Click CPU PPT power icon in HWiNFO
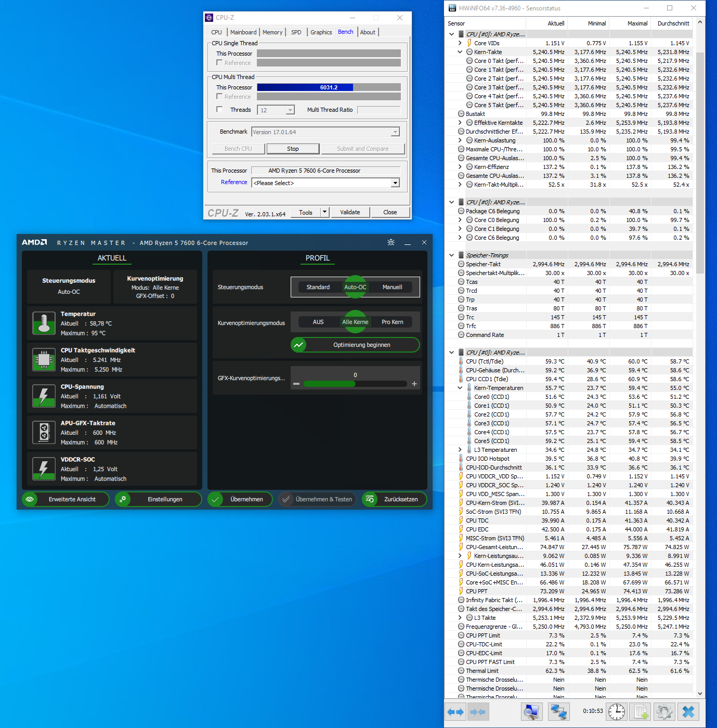Screen dimensions: 717x728 (x=461, y=591)
